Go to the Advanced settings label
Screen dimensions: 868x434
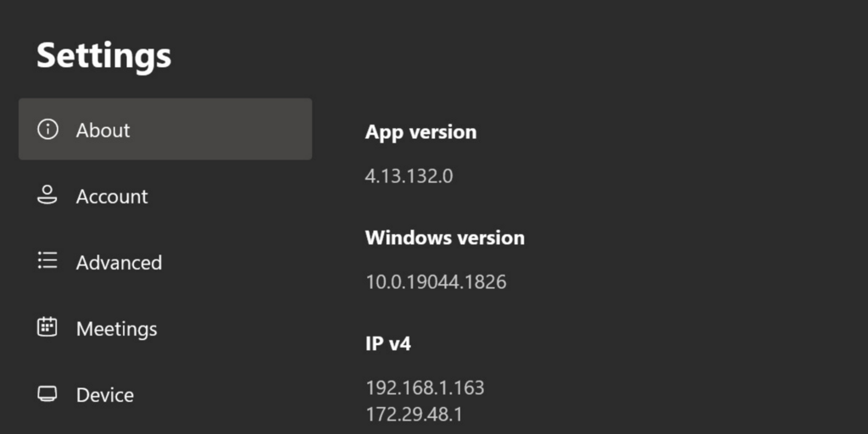coord(119,263)
